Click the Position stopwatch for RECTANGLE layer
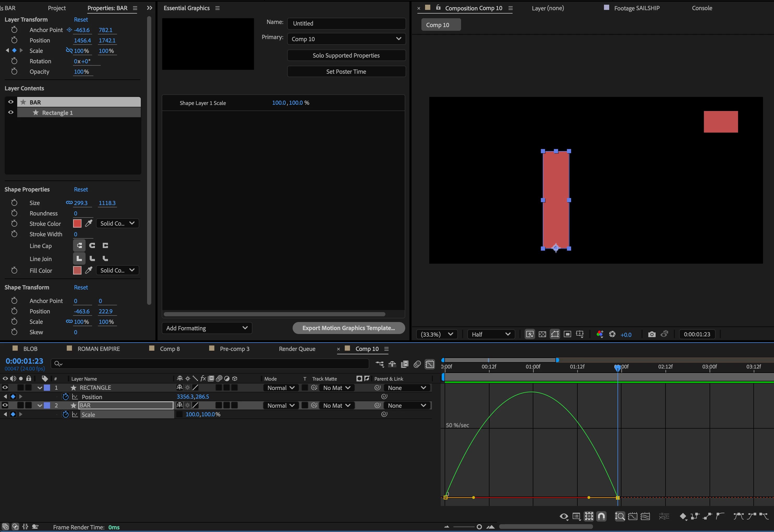The image size is (774, 532). click(66, 397)
